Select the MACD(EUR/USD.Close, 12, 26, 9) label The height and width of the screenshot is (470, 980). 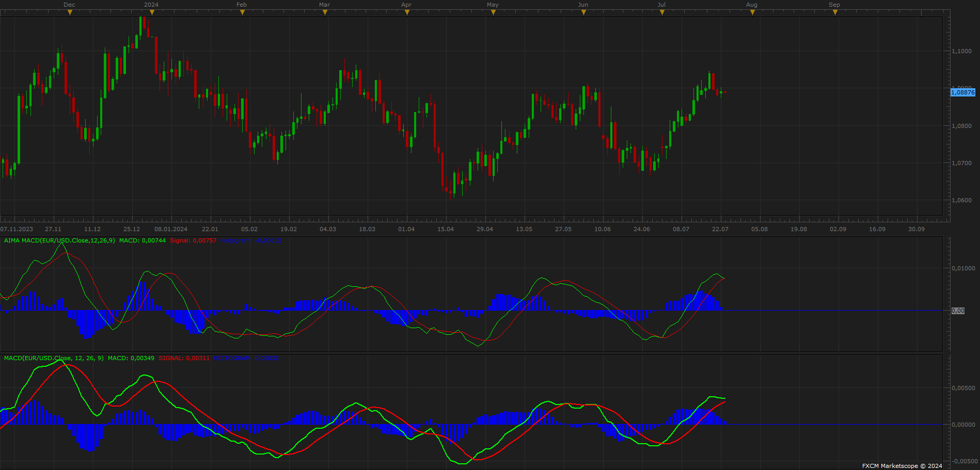point(54,358)
